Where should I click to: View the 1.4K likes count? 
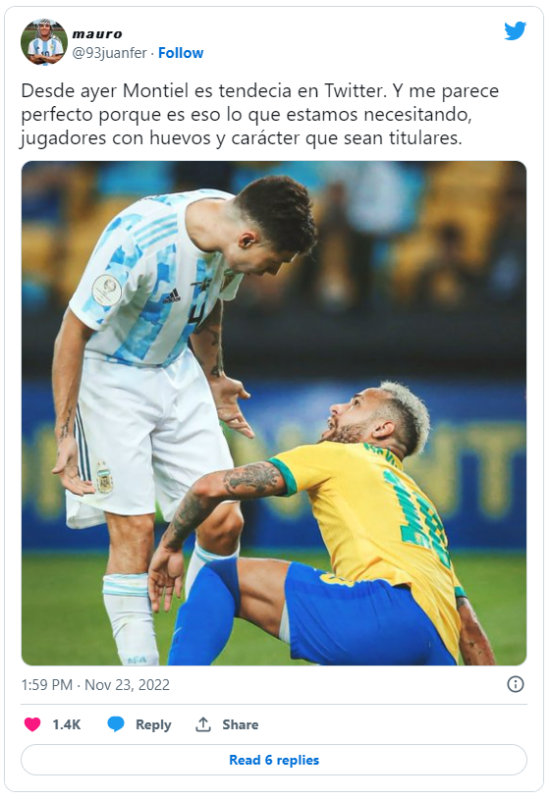pos(67,725)
